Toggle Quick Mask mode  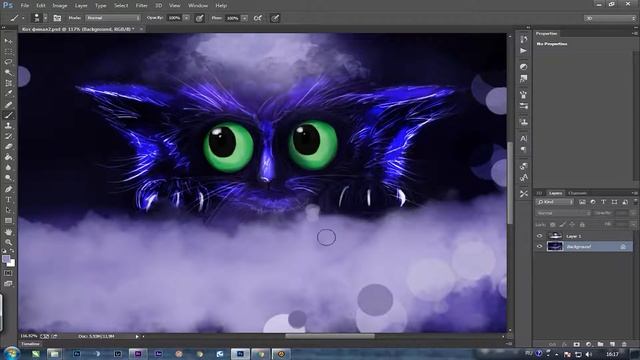[x=8, y=273]
